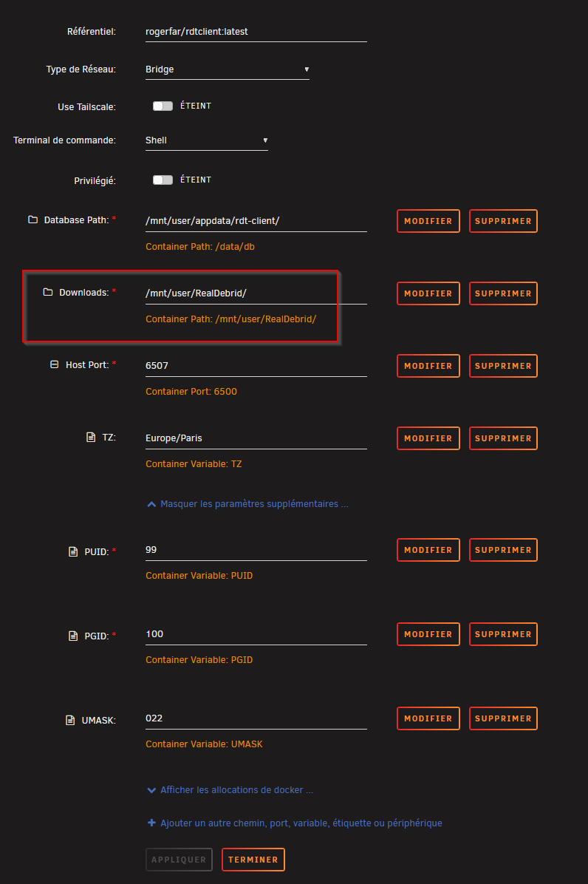This screenshot has height=884, width=588.
Task: Open the Terminal de commande Shell dropdown
Action: pos(207,140)
